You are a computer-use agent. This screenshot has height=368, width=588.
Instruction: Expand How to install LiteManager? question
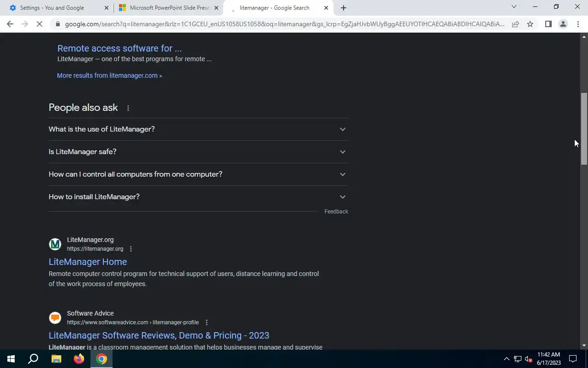tap(198, 197)
